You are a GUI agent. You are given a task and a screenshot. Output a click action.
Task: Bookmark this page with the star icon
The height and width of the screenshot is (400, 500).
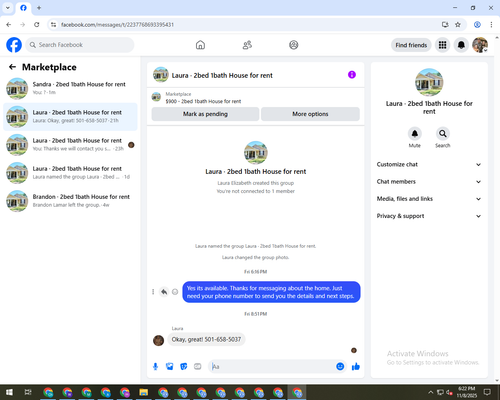pyautogui.click(x=458, y=25)
